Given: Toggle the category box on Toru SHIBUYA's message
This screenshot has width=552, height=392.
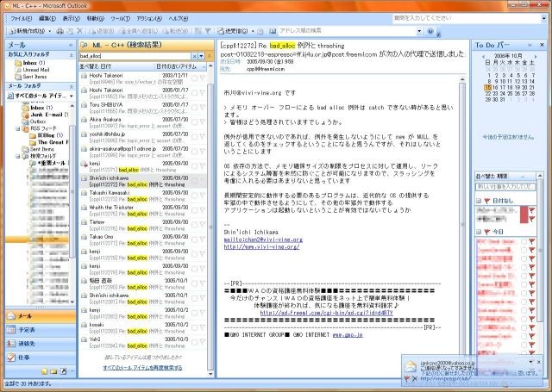Looking at the screenshot, I should click(194, 108).
